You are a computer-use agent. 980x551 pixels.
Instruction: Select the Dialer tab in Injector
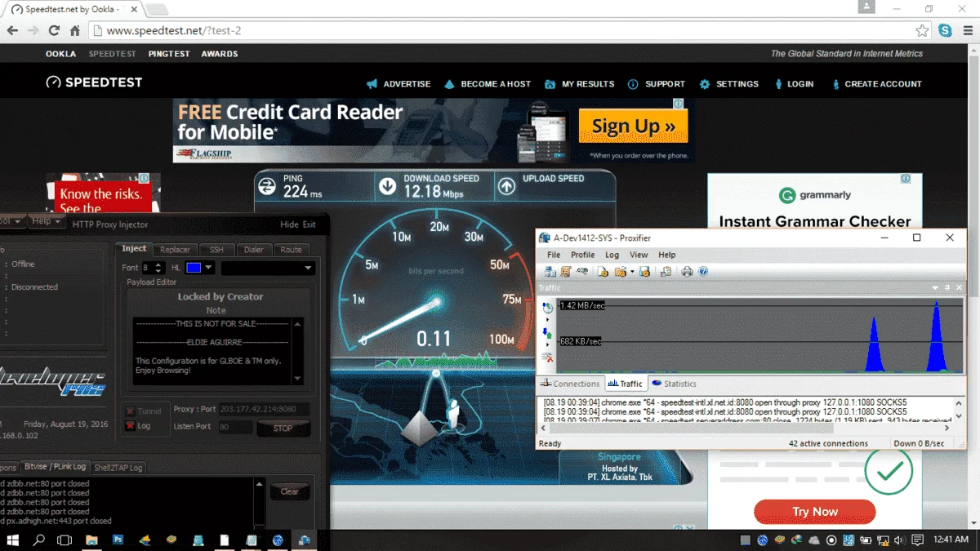(x=254, y=250)
